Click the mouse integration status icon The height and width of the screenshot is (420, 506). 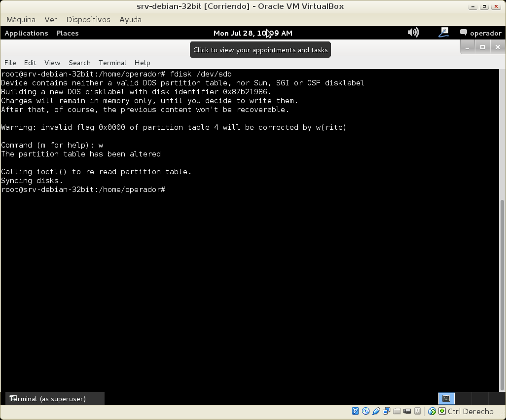(432, 411)
